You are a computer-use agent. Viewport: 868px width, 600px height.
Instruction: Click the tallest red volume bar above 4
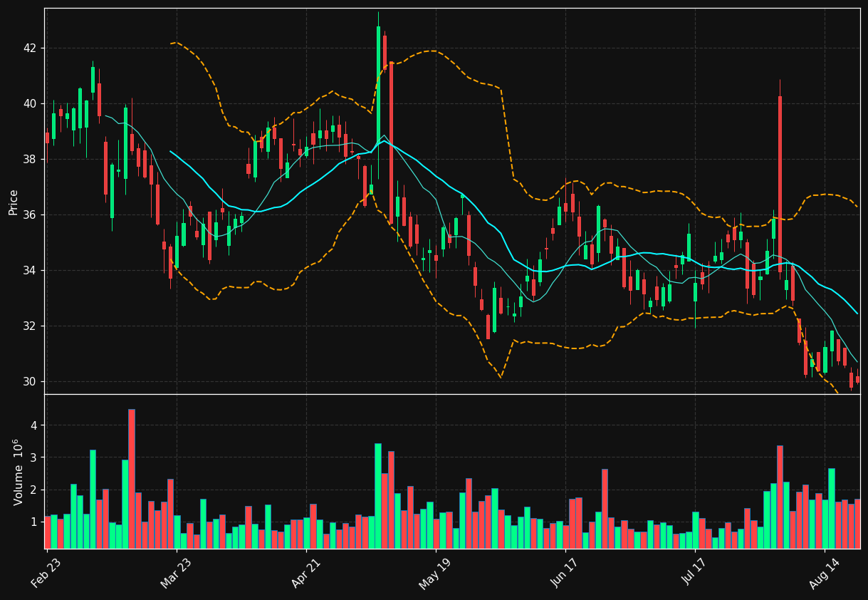[132, 479]
